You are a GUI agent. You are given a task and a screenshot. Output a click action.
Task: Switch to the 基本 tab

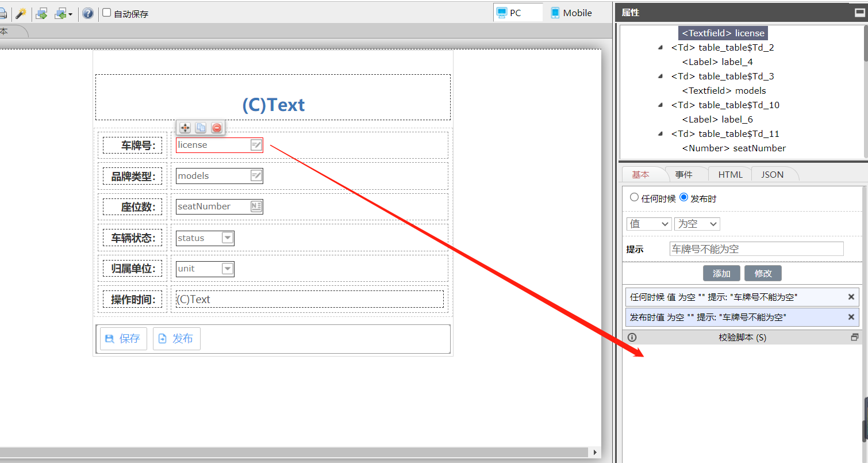(641, 174)
